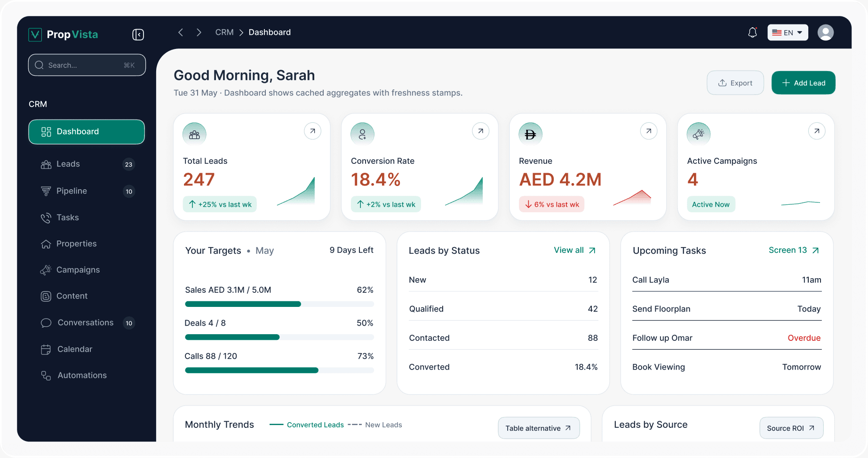Click the Calls 88 / 120 progress bar
The image size is (868, 458).
(279, 370)
